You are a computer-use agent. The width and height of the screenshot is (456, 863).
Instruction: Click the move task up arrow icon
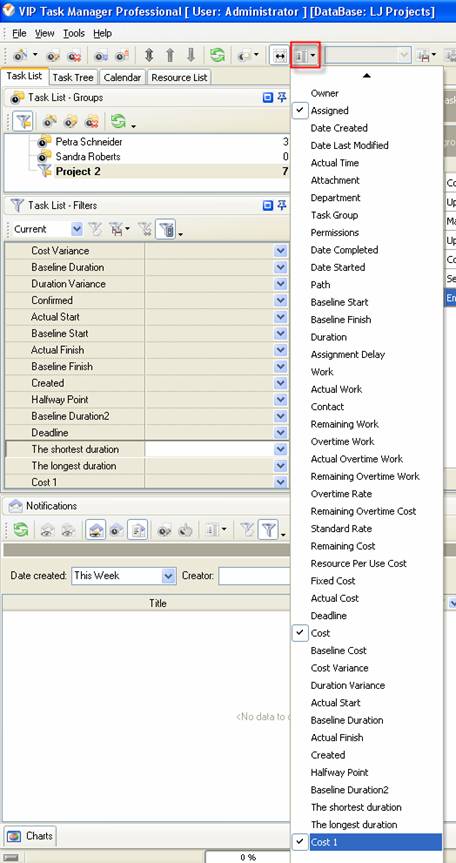(170, 56)
